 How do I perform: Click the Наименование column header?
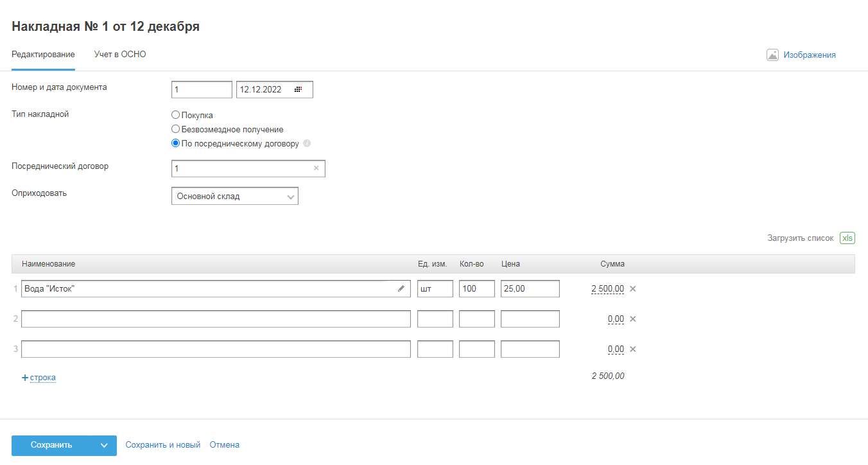click(48, 264)
